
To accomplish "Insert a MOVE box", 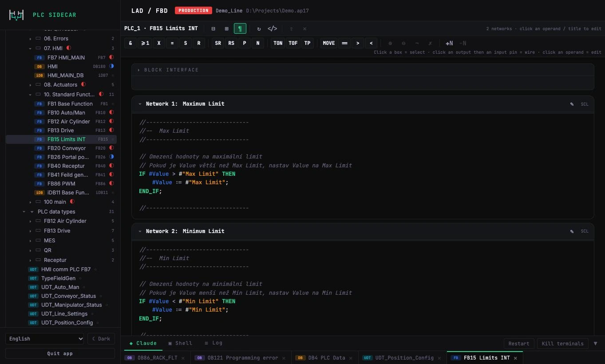I will pos(329,43).
